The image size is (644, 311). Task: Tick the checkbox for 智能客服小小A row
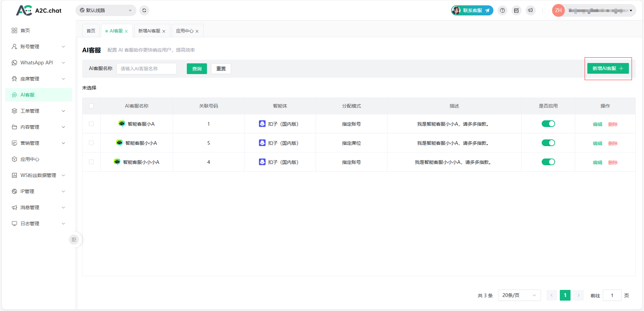pos(91,143)
